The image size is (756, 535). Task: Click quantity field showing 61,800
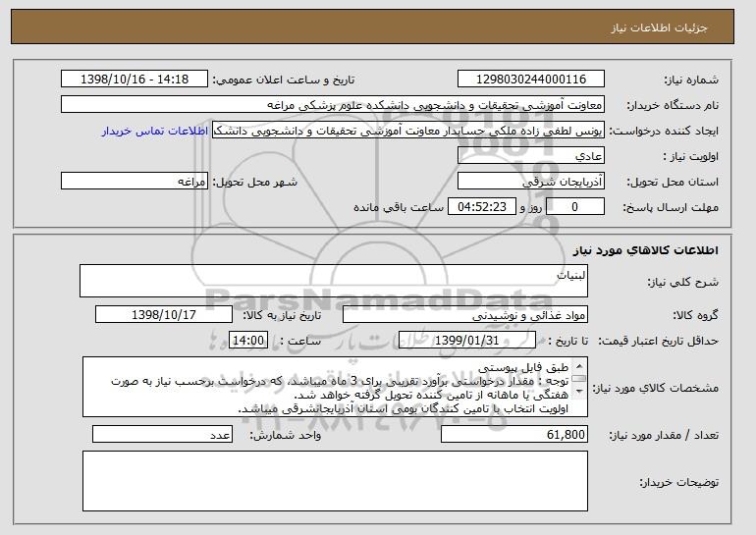(514, 435)
